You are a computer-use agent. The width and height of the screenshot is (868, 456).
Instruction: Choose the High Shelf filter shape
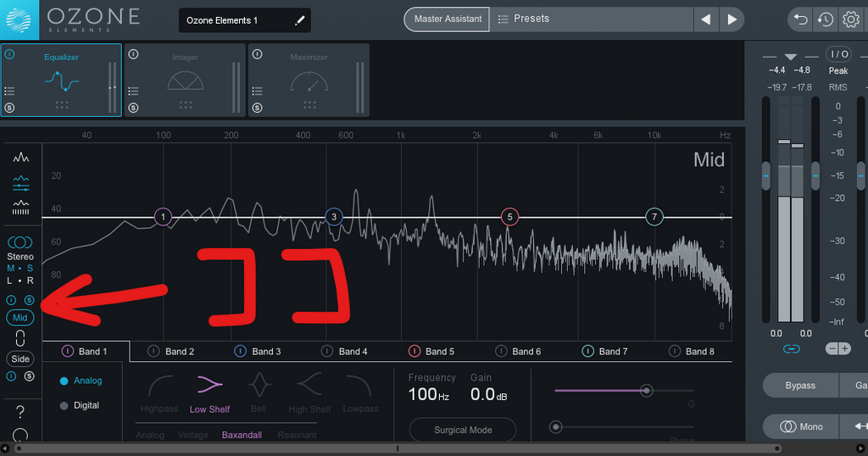click(309, 393)
